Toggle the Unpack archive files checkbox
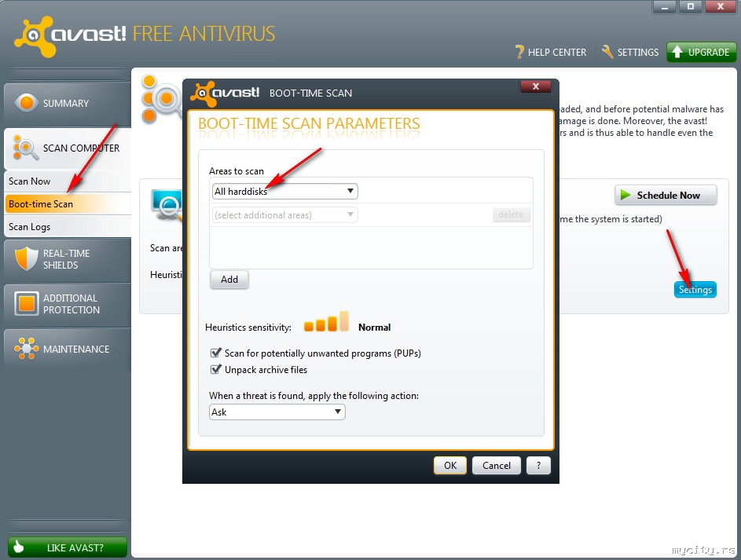This screenshot has height=560, width=741. point(216,369)
